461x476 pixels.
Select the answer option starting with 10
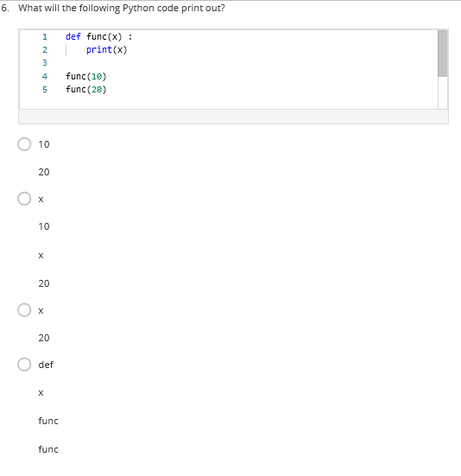pyautogui.click(x=24, y=144)
